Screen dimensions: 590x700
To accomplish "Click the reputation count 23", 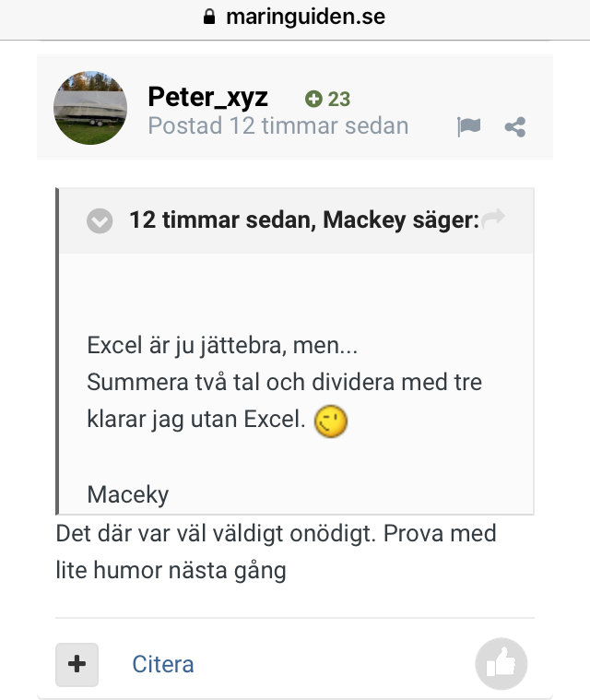I will point(339,99).
